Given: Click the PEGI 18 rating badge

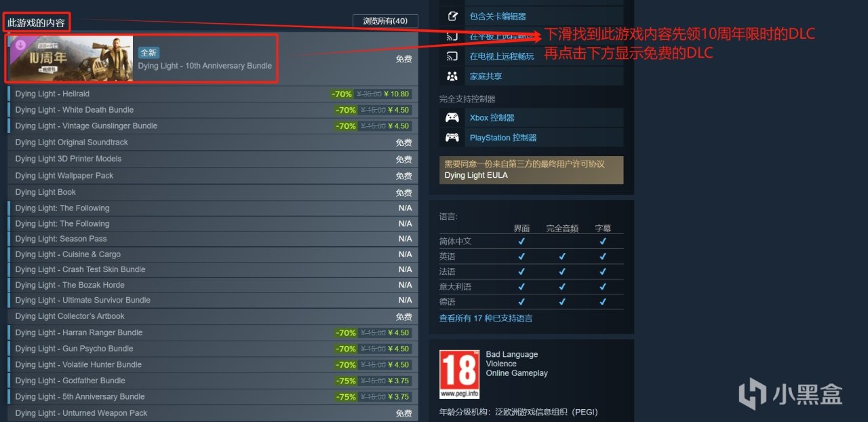Looking at the screenshot, I should (x=459, y=374).
